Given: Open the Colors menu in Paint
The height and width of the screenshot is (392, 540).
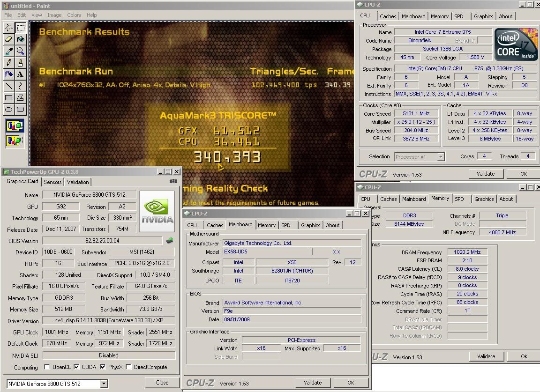Looking at the screenshot, I should pos(74,15).
